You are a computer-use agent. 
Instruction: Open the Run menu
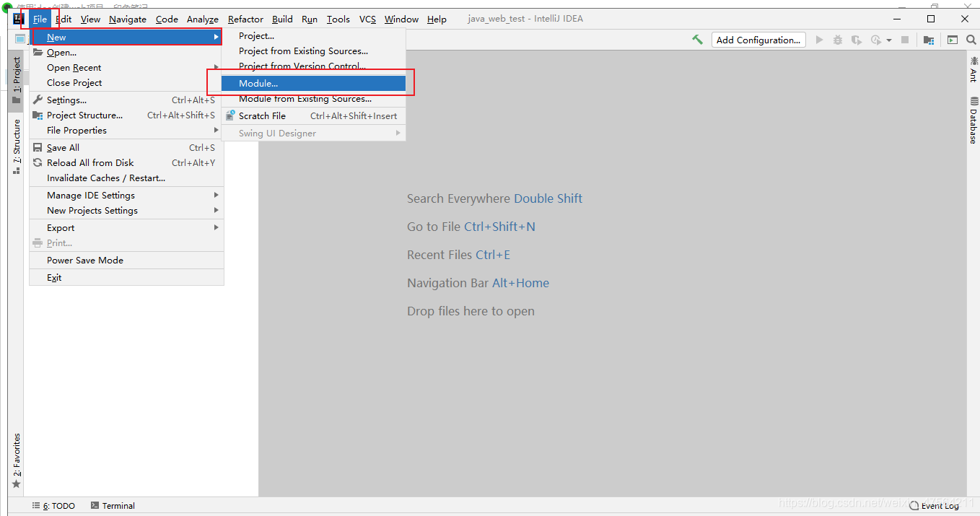click(x=310, y=19)
